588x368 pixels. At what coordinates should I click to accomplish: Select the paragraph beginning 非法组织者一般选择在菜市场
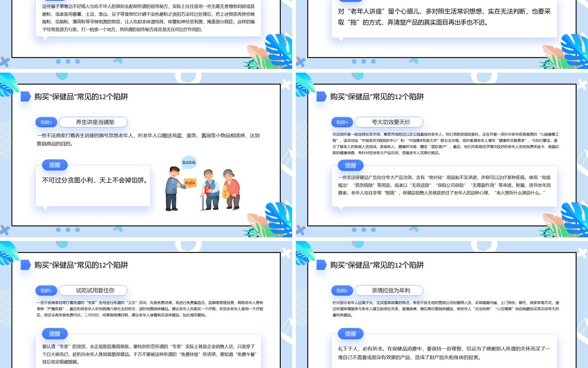446,143
